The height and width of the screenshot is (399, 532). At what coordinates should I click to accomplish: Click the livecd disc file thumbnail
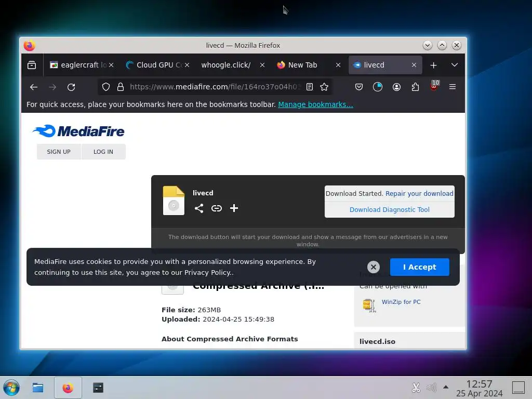pos(174,201)
